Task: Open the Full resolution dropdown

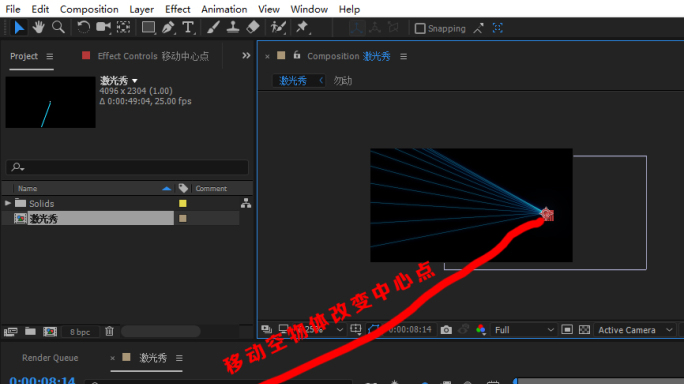Action: [523, 330]
